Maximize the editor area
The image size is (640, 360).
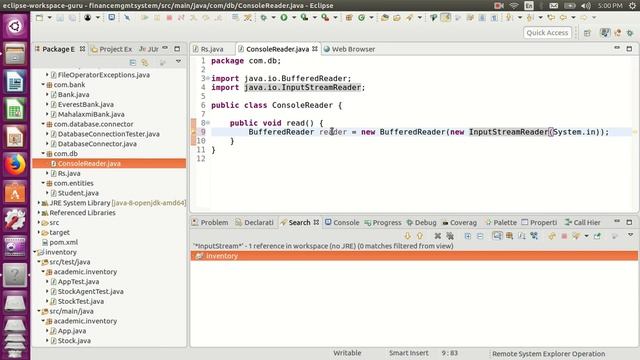click(629, 49)
